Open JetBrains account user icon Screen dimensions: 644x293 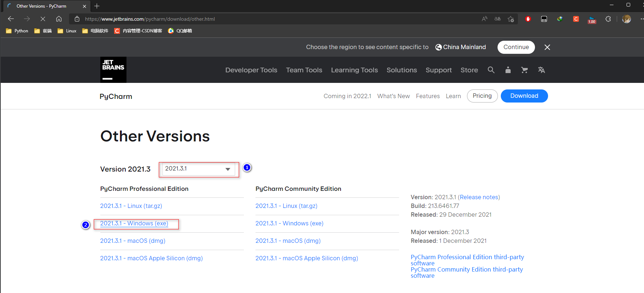coord(508,70)
